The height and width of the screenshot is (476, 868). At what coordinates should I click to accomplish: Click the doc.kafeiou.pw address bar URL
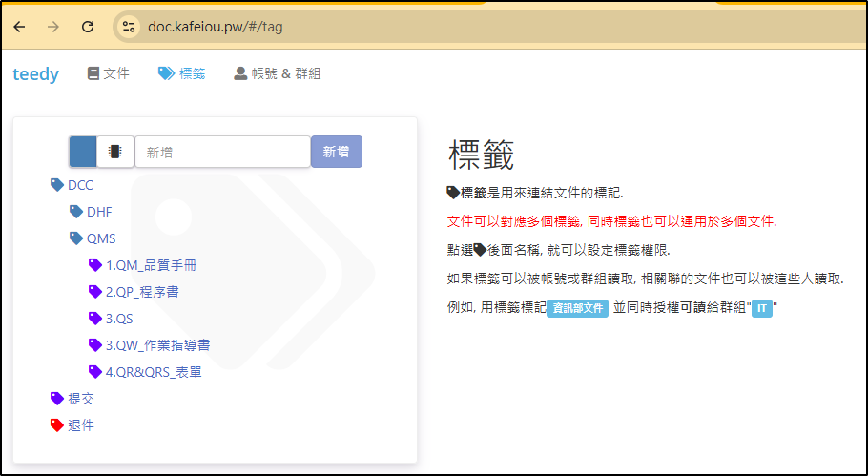pyautogui.click(x=216, y=27)
